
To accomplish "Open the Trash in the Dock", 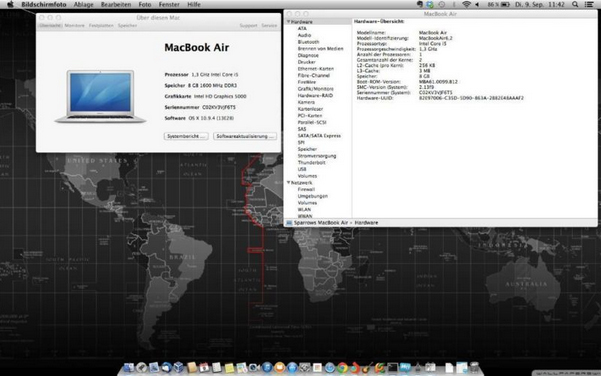I will click(x=474, y=368).
